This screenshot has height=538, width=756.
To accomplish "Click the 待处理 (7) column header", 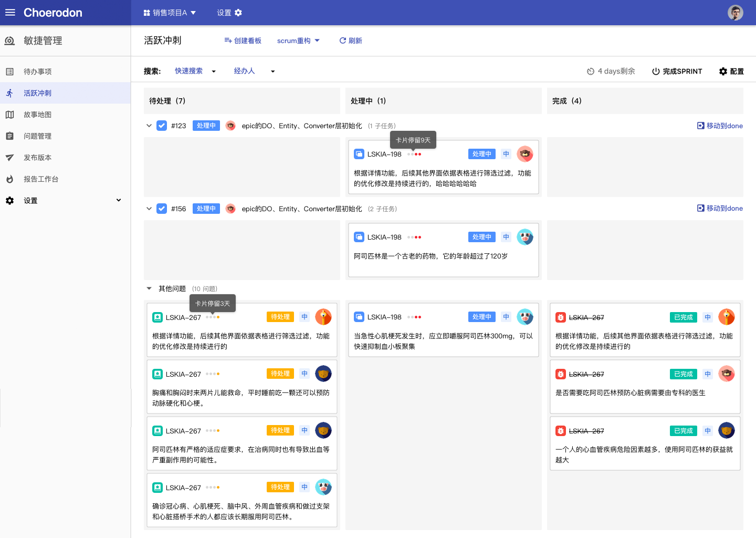I will 242,101.
